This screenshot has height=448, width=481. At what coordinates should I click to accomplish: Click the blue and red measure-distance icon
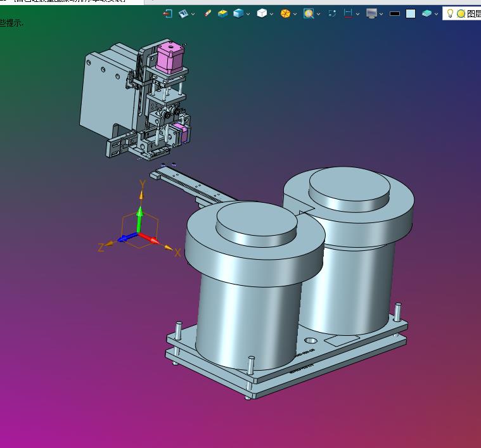click(x=348, y=13)
